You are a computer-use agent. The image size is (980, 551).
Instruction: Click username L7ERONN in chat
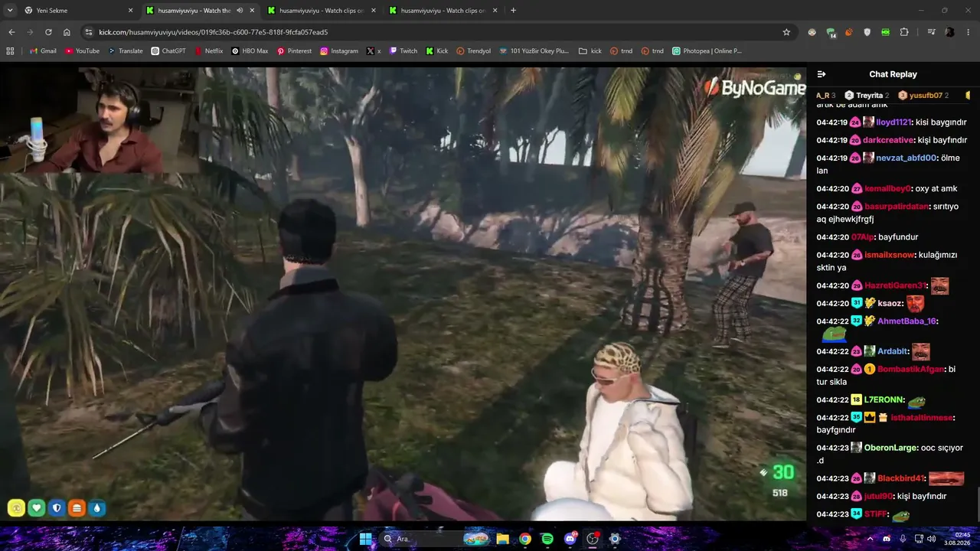(884, 400)
